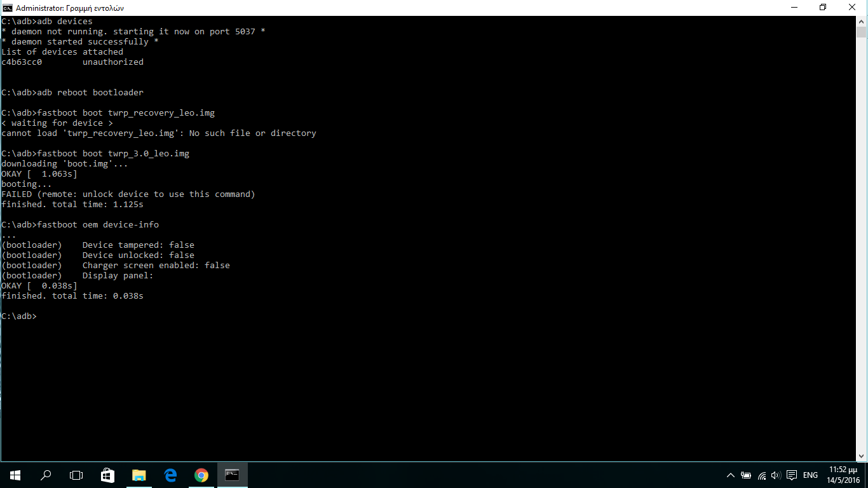Image resolution: width=868 pixels, height=488 pixels.
Task: Click the scrollbar up arrow
Action: coord(862,22)
